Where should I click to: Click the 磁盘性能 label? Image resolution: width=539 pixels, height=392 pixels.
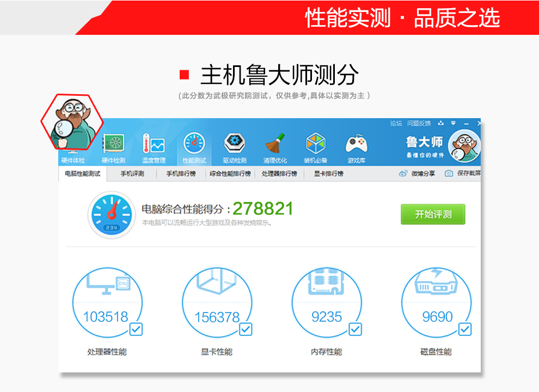436,352
